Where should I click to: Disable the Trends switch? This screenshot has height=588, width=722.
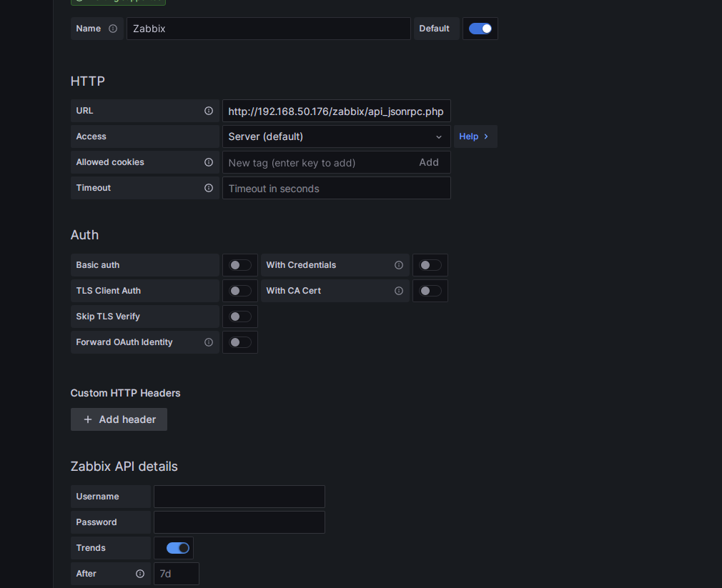pyautogui.click(x=178, y=548)
